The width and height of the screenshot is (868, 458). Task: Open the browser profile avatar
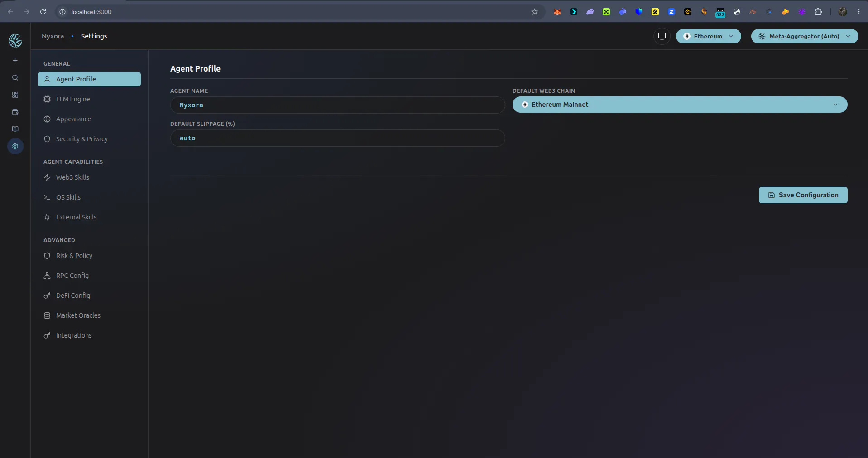coord(843,12)
